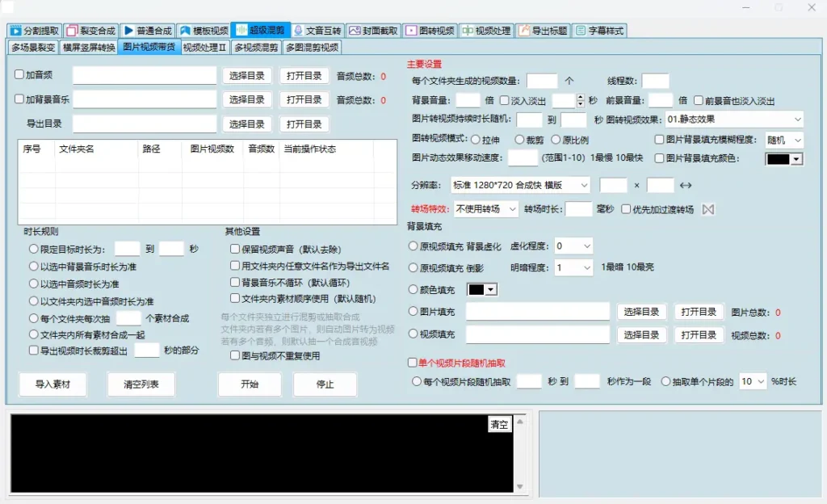The width and height of the screenshot is (827, 504).
Task: Focus the 线程数 input field
Action: 656,81
